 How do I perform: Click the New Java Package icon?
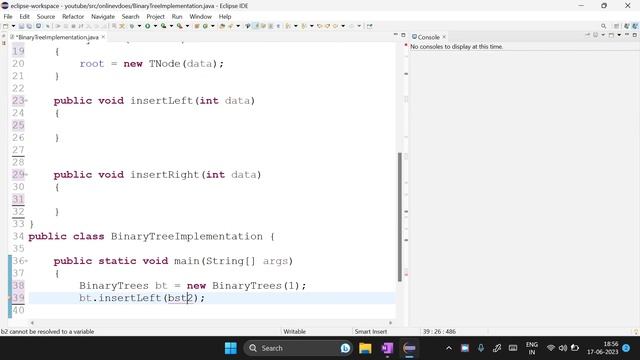click(196, 26)
